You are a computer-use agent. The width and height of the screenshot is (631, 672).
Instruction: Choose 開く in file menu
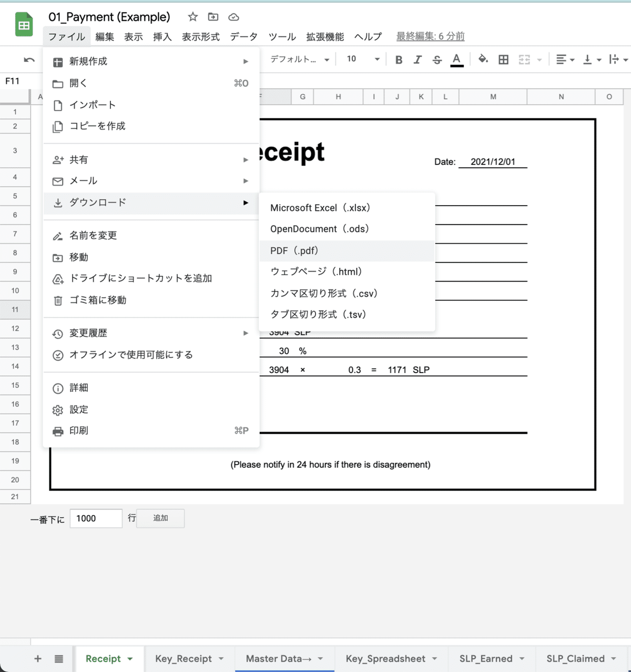pyautogui.click(x=151, y=83)
